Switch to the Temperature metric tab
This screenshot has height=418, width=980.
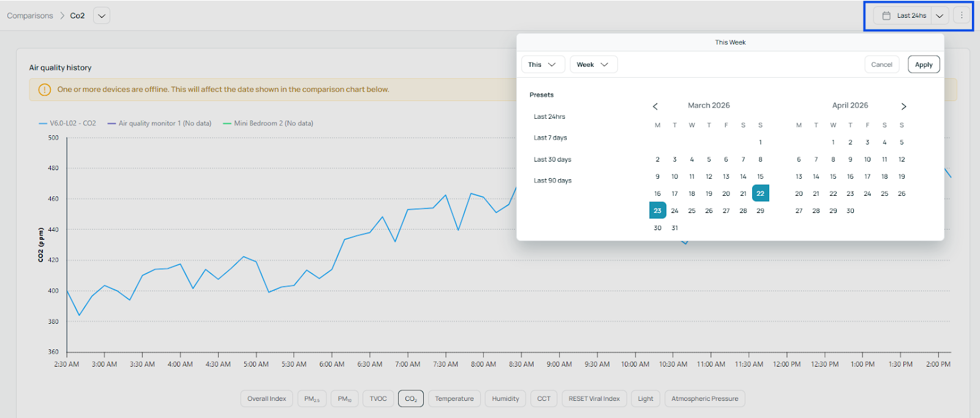pyautogui.click(x=454, y=399)
